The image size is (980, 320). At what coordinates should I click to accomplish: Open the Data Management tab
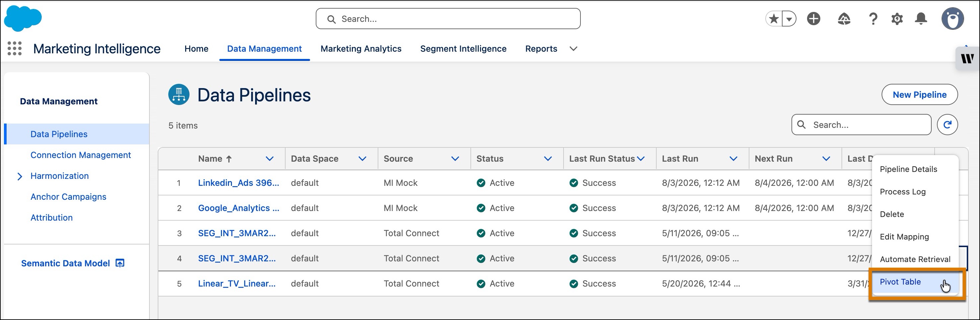[264, 49]
